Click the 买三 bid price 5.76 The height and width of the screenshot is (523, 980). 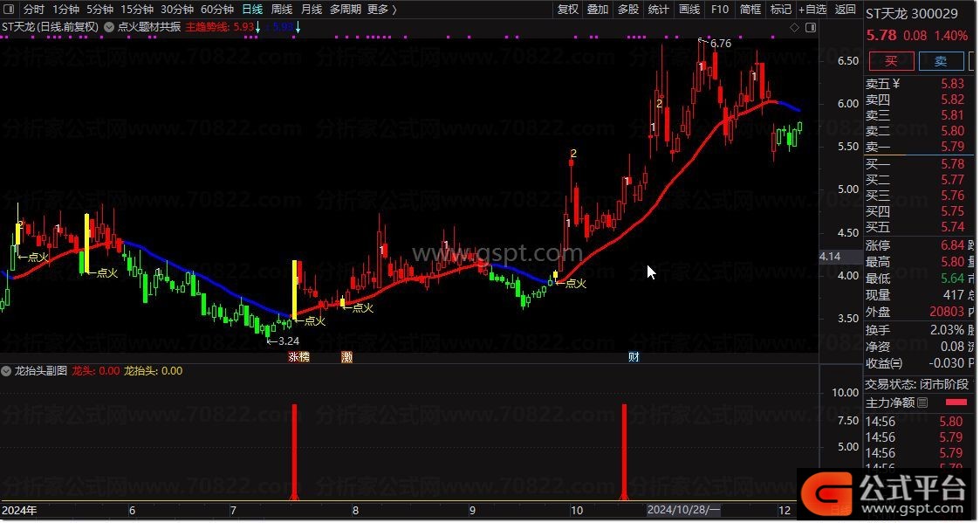pyautogui.click(x=952, y=196)
